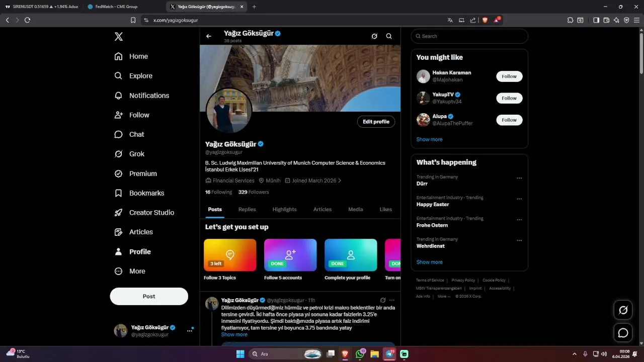Follow YakupTV
Viewport: 644px width, 362px height.
tap(509, 98)
